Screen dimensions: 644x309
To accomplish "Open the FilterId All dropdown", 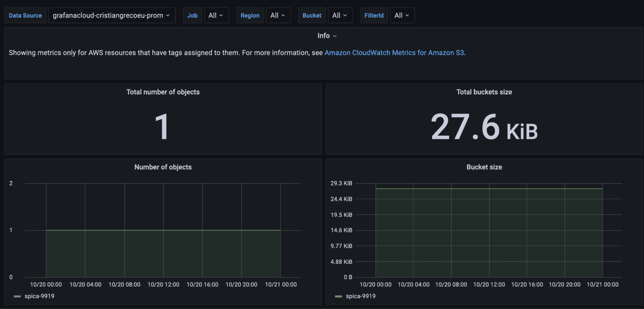I will coord(402,15).
